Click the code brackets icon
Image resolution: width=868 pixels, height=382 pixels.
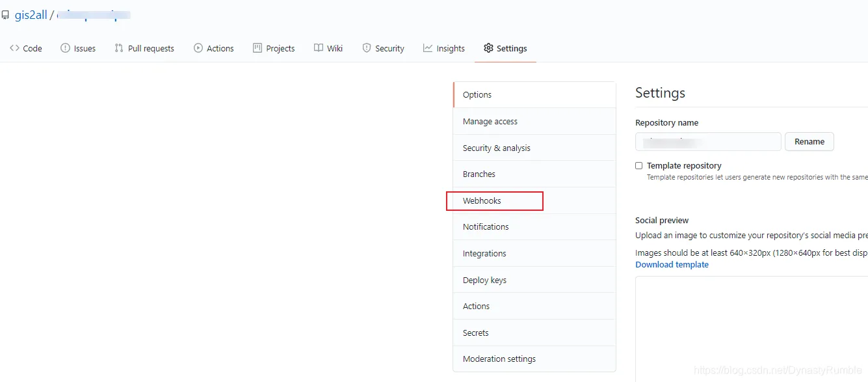tap(15, 48)
